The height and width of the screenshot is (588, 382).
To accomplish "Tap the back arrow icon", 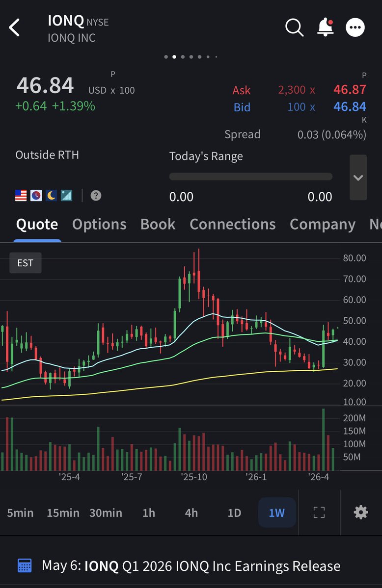I will pos(14,27).
